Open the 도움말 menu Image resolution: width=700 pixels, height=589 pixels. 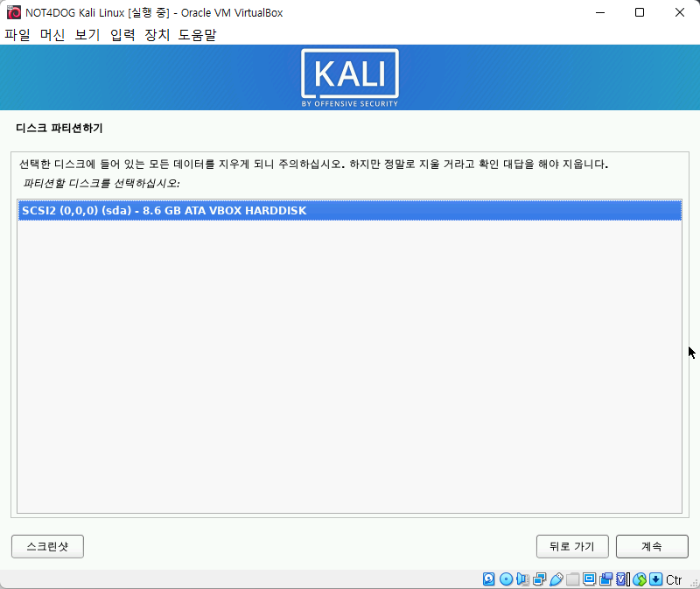tap(198, 34)
